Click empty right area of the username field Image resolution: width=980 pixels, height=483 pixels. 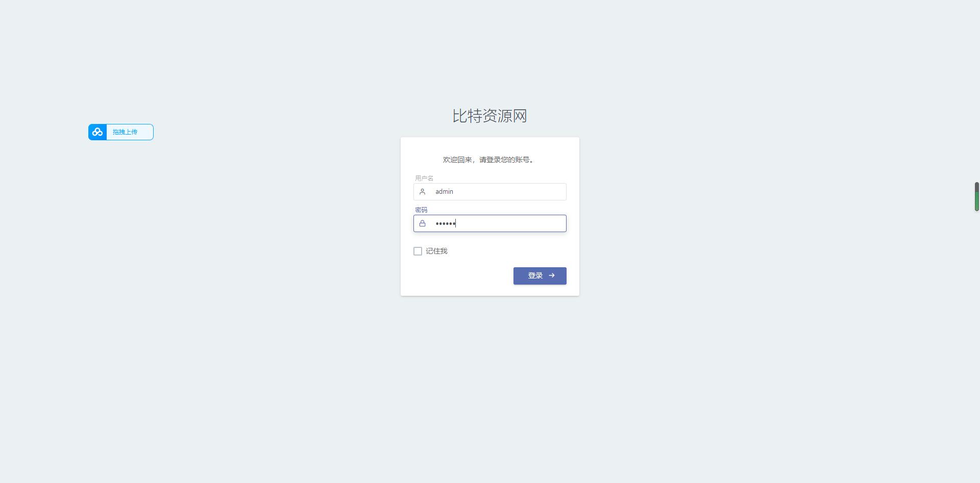[509, 192]
